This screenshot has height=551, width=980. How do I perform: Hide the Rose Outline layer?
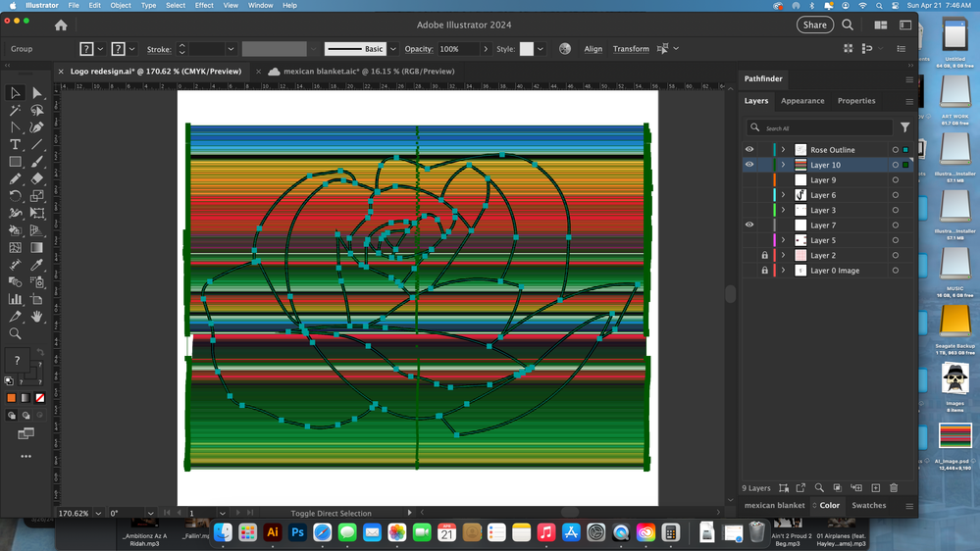(749, 149)
